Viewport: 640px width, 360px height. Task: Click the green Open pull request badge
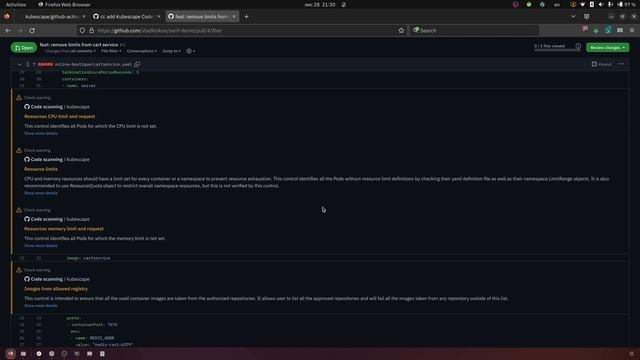[x=24, y=48]
